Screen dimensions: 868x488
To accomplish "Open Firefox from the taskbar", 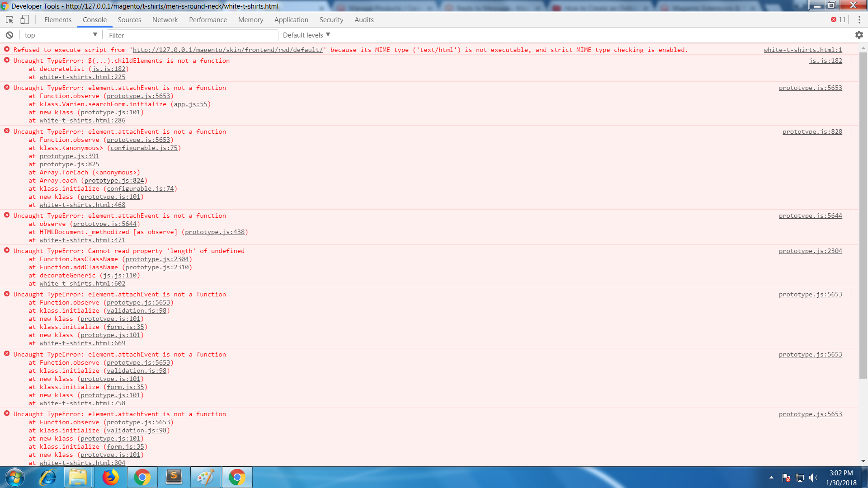I will point(111,477).
